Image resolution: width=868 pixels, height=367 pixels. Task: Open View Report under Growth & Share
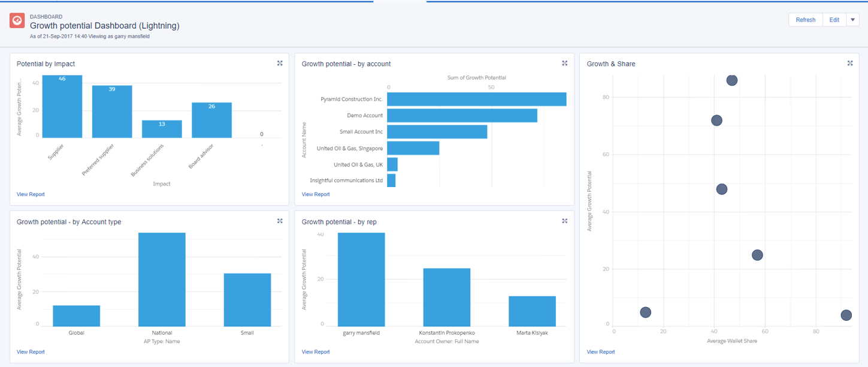click(x=601, y=352)
